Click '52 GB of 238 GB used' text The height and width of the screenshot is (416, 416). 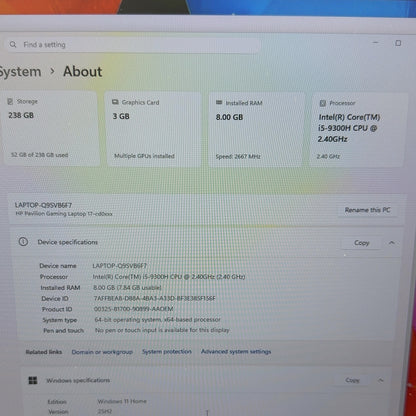tap(39, 155)
